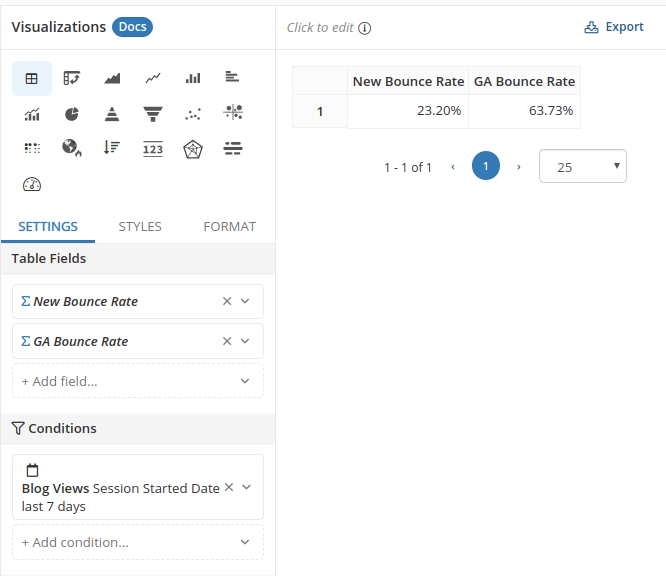This screenshot has height=576, width=666.
Task: Select the line chart visualization
Action: pos(153,78)
